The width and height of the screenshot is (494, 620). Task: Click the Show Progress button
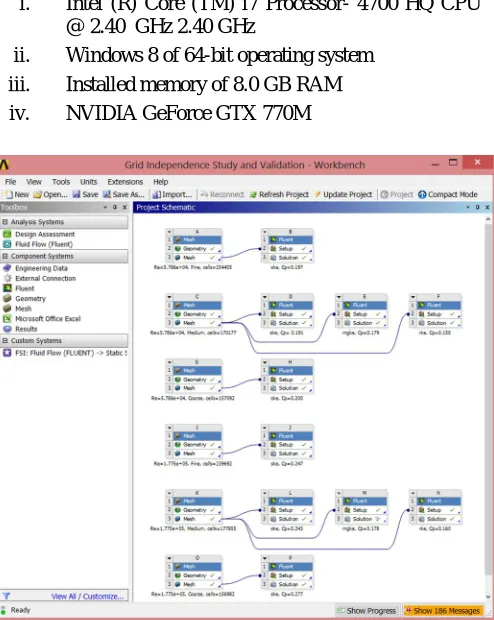(366, 611)
